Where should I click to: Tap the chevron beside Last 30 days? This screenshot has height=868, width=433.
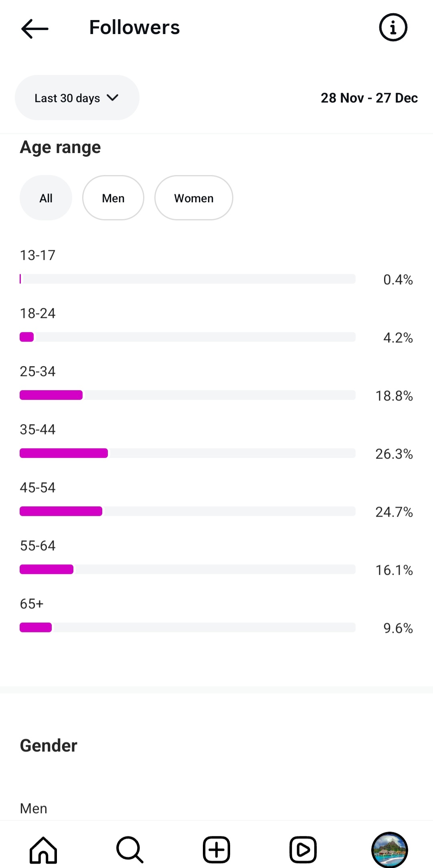point(113,97)
